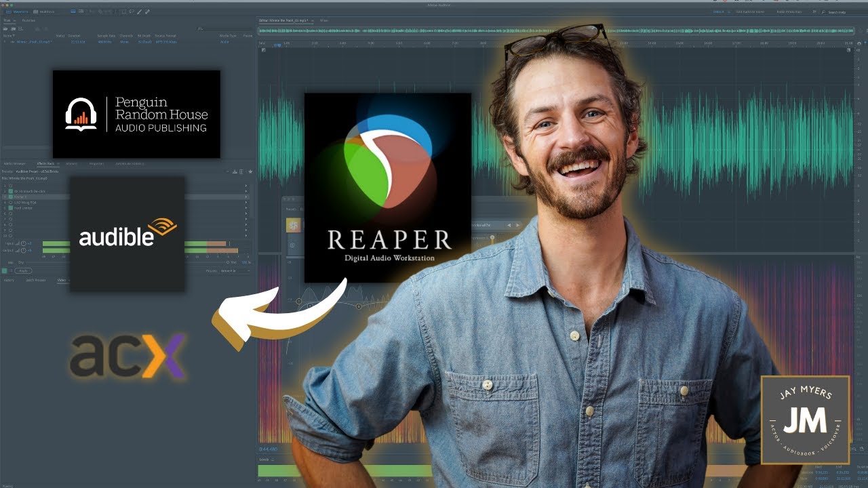The width and height of the screenshot is (868, 488).
Task: Open the Media Browser tab
Action: point(15,163)
